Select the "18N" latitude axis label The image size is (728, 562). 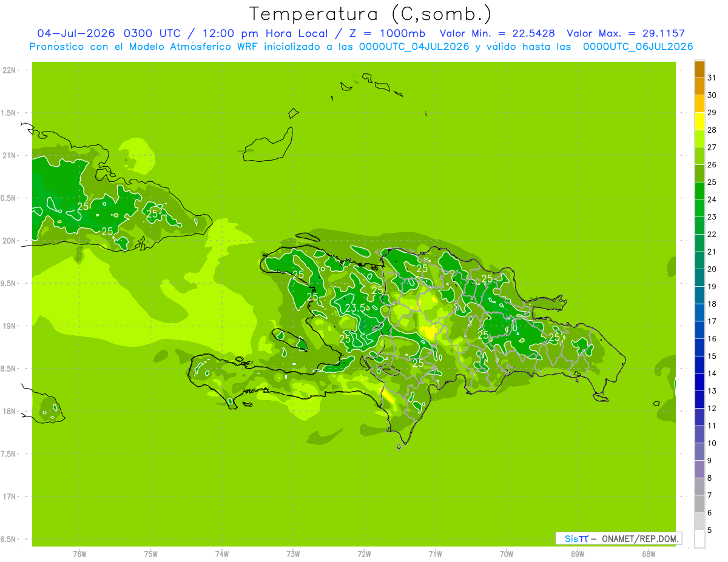[x=9, y=411]
